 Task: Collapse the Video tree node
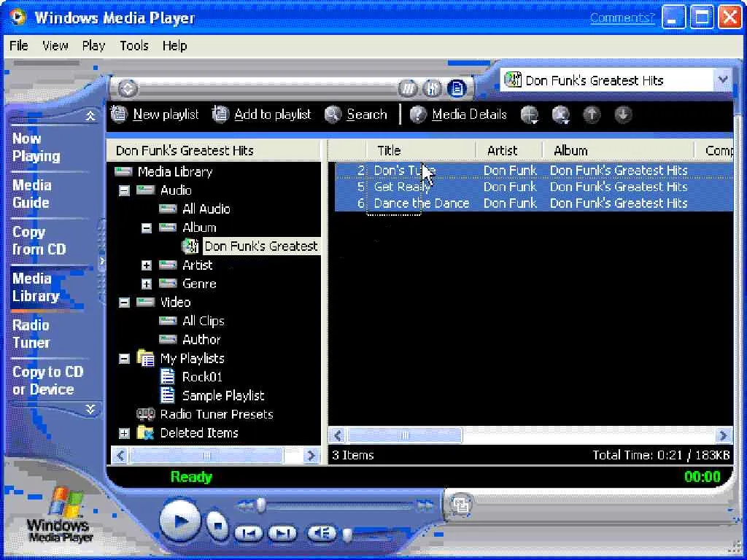(124, 303)
